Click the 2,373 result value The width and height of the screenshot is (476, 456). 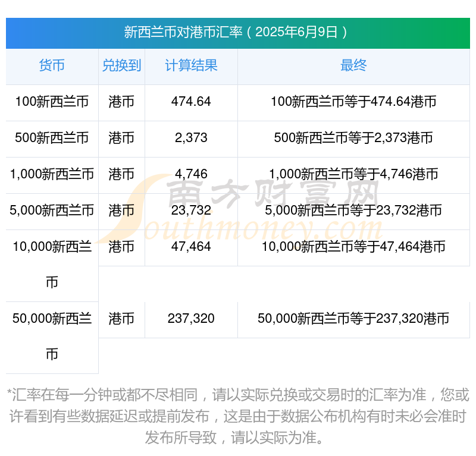[x=191, y=138]
